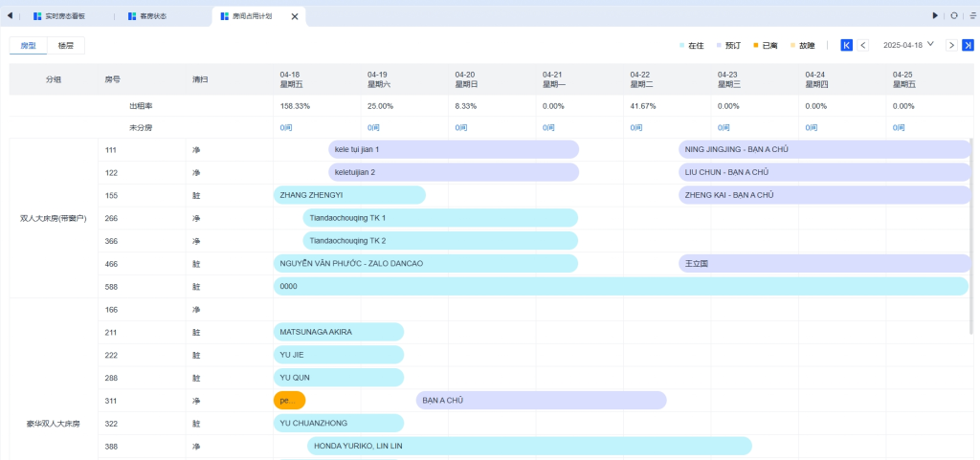The image size is (980, 460).
Task: Go to next day arrow
Action: [x=951, y=45]
